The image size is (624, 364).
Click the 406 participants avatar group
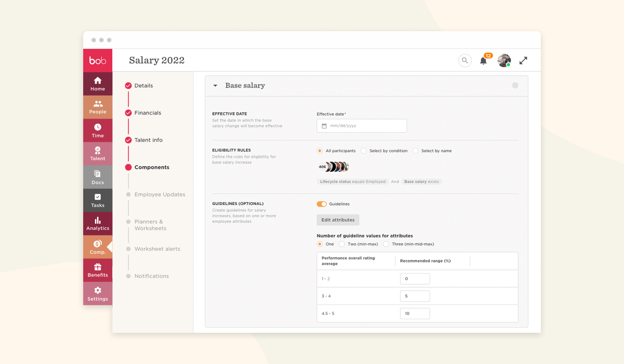[x=333, y=167]
